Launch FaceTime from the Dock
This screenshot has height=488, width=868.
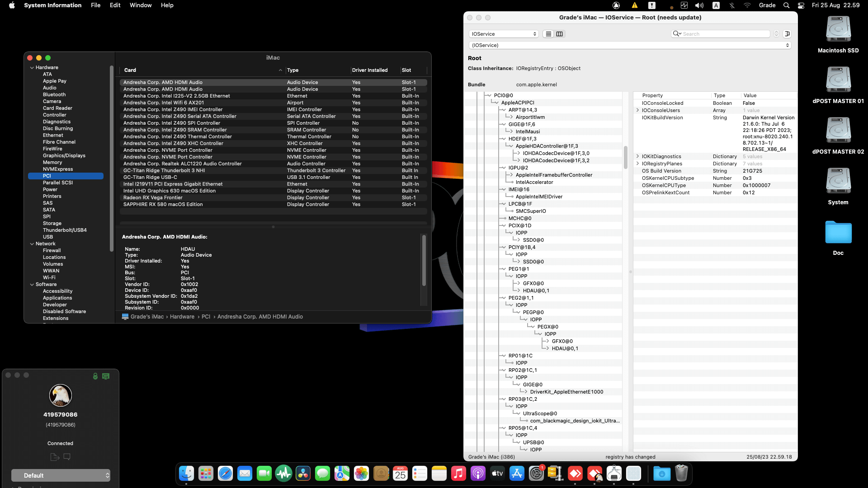264,474
